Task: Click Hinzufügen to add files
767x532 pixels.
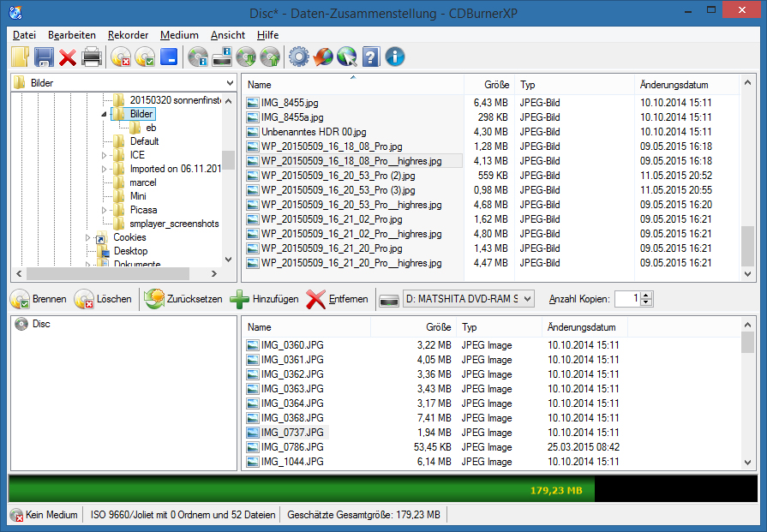Action: (x=264, y=299)
